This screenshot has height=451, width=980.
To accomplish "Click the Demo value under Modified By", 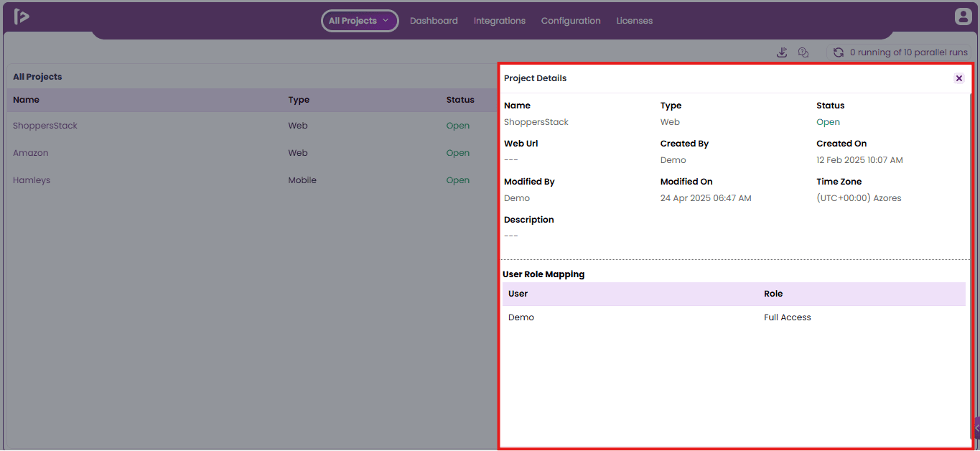I will click(x=517, y=198).
